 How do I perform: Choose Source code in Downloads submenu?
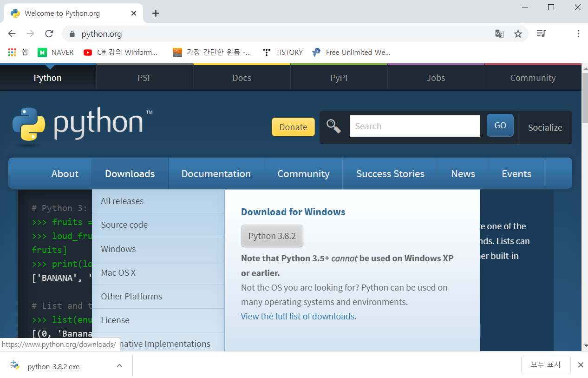click(x=158, y=225)
